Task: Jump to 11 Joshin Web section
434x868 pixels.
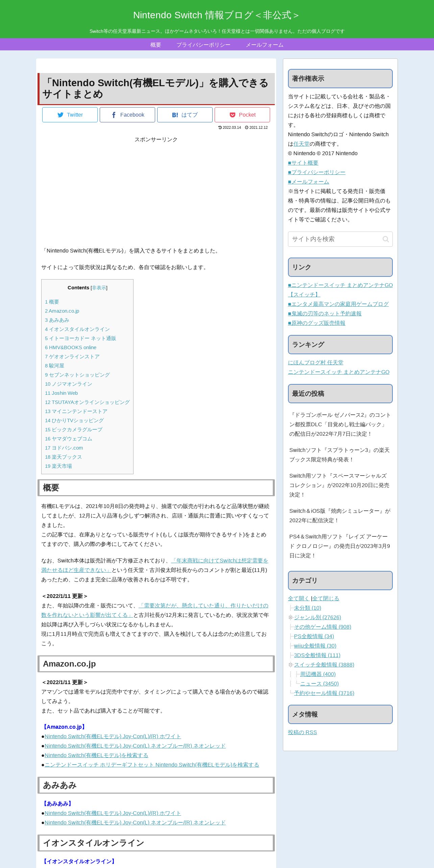Action: pos(62,393)
